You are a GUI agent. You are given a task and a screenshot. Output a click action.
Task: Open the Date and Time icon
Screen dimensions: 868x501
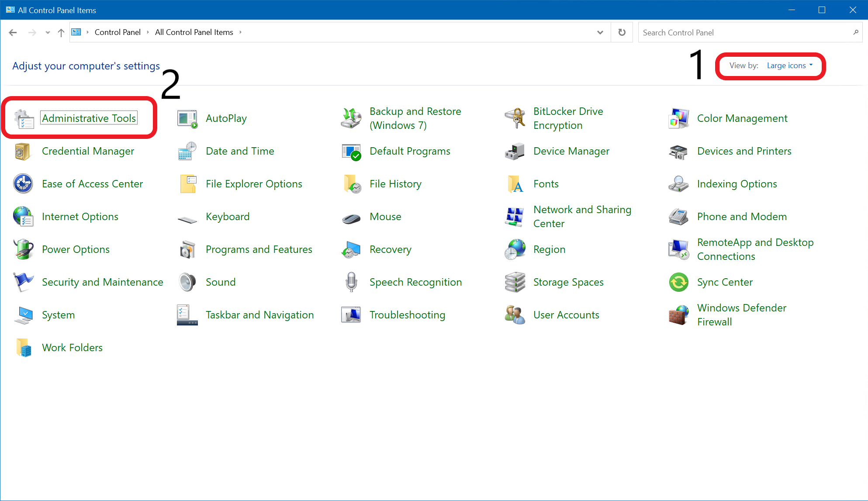click(x=187, y=152)
